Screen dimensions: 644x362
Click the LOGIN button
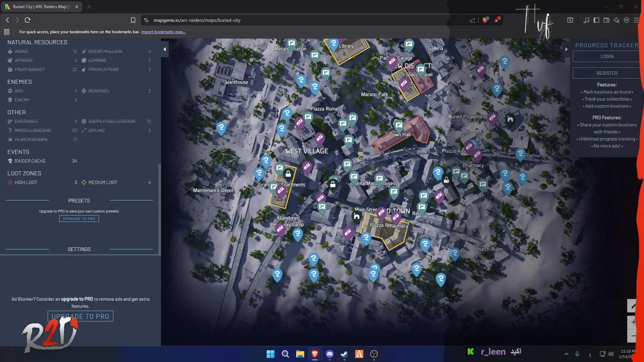pos(607,56)
